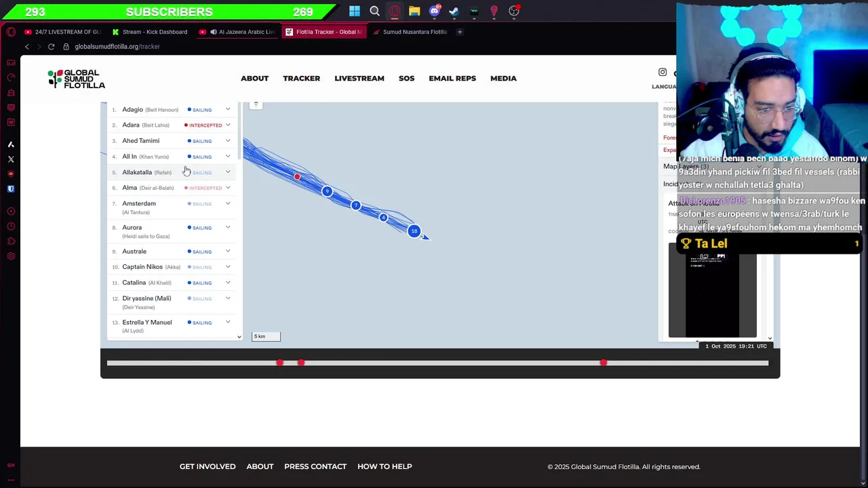
Task: Open a new browser tab with plus
Action: (460, 32)
